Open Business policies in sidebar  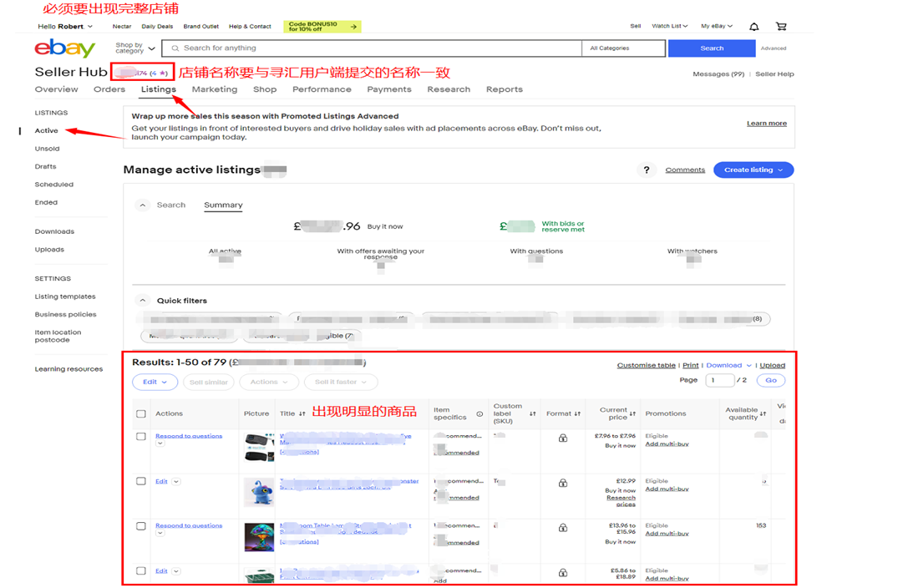(66, 314)
